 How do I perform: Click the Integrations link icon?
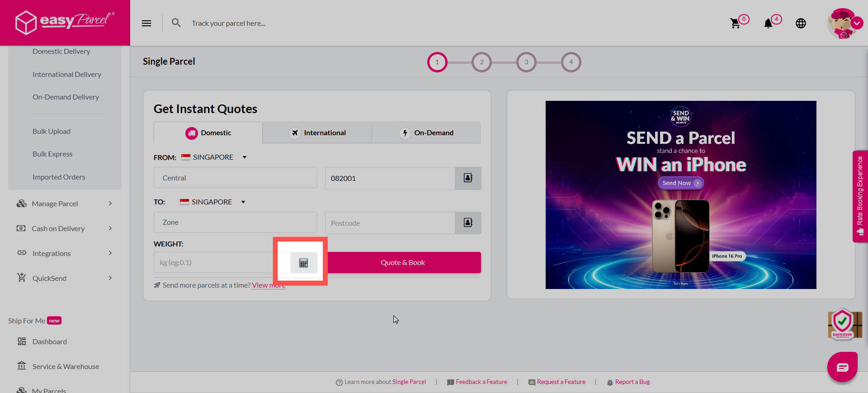click(22, 253)
